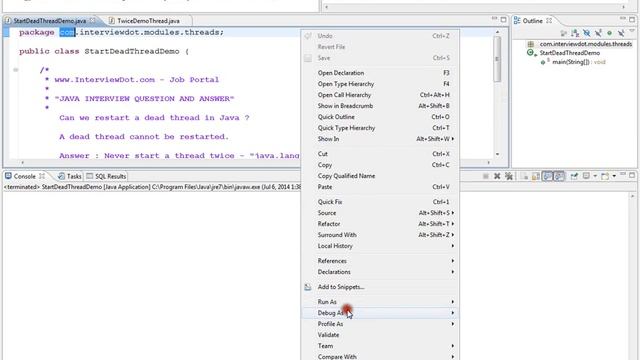Close the StartDeadThreadDemo.java tab
This screenshot has width=640, height=360.
[x=93, y=20]
